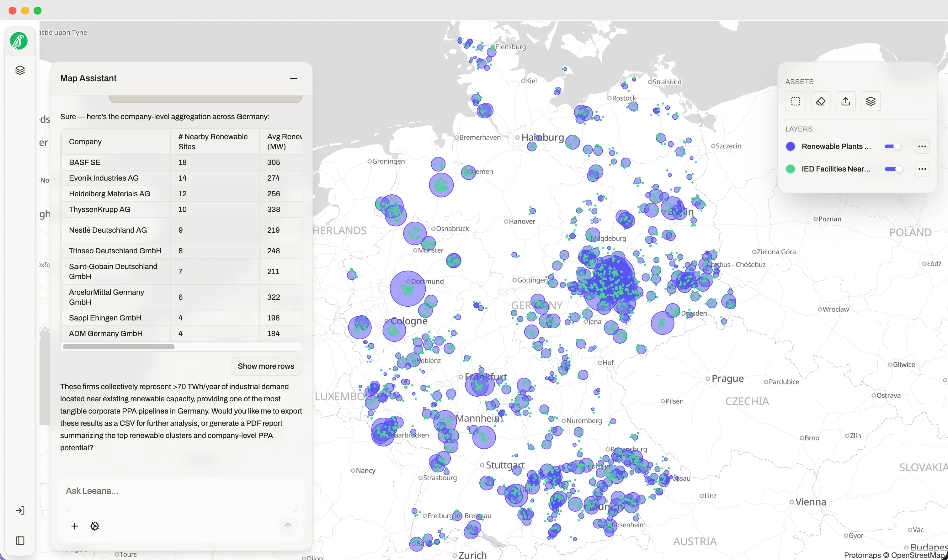948x560 pixels.
Task: Select the dashed rectangle selection tool
Action: pos(795,101)
